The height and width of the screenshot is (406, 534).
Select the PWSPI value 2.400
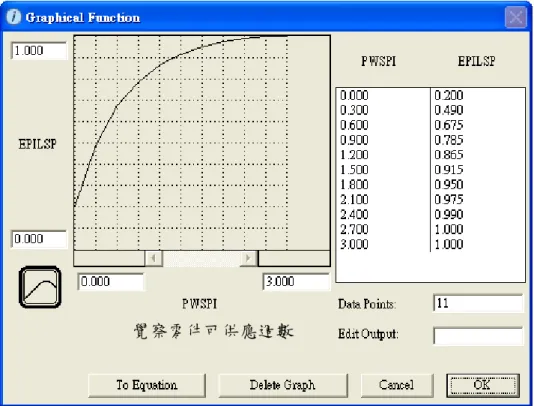coord(354,215)
